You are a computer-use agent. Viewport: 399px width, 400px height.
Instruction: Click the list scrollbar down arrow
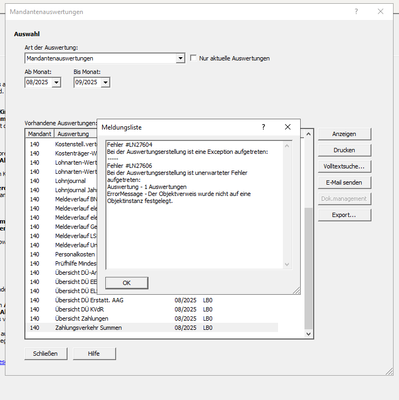click(x=308, y=334)
